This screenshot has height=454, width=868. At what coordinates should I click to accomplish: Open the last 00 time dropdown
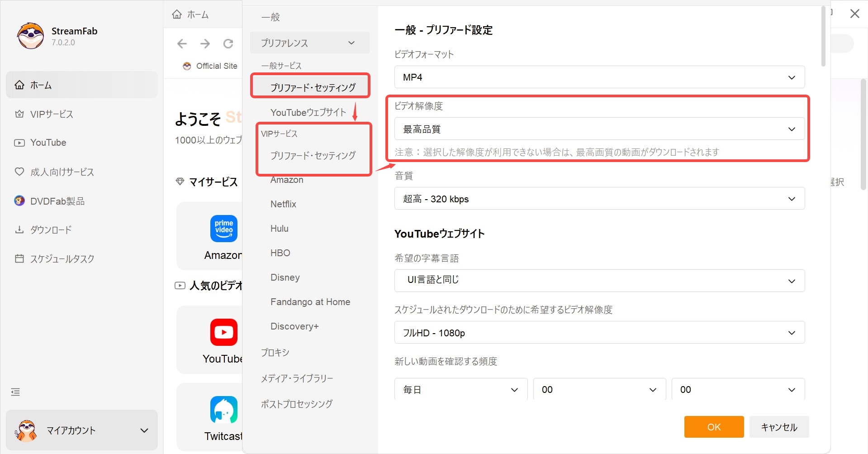pos(738,389)
